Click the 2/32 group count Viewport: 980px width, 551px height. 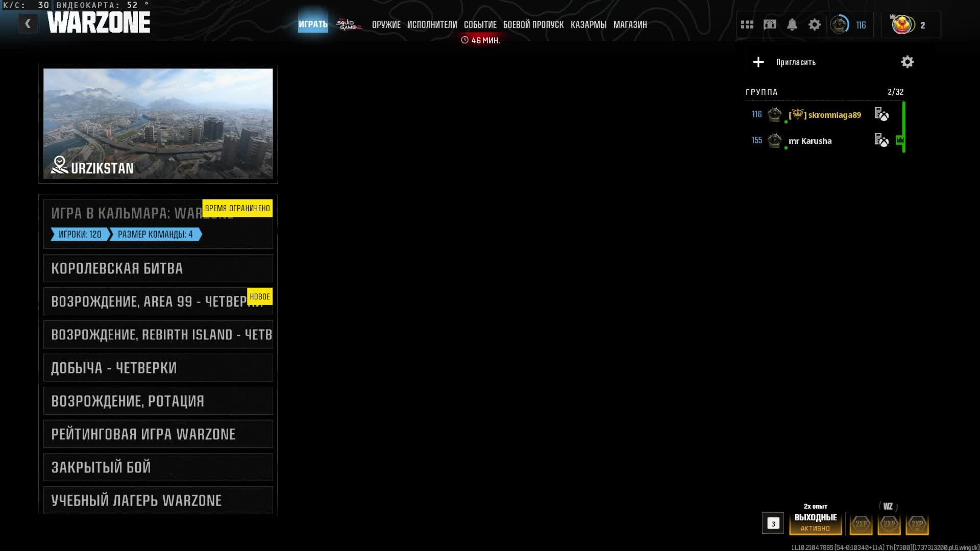click(896, 92)
